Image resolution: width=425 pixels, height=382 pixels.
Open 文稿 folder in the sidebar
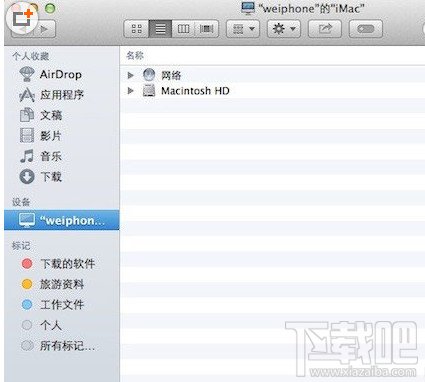click(x=41, y=115)
